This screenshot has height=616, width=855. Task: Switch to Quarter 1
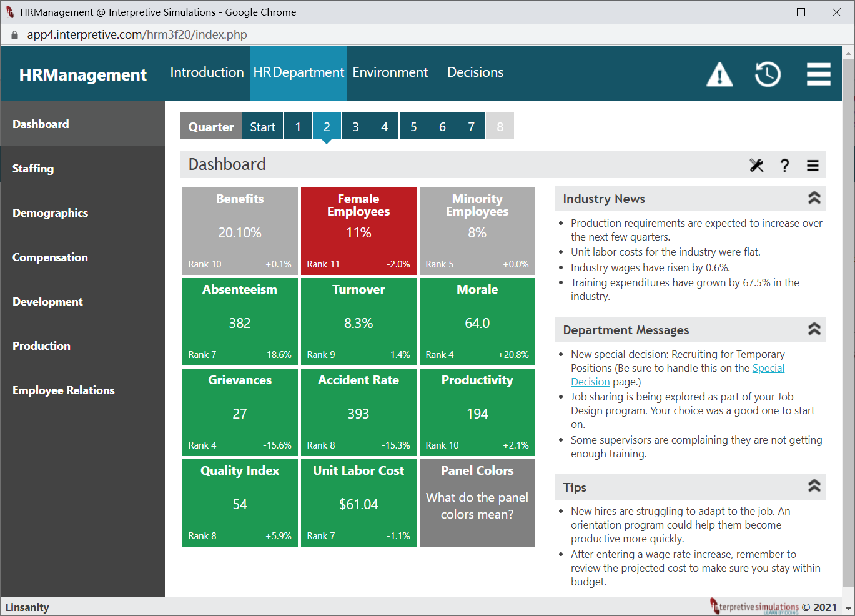[x=298, y=126]
